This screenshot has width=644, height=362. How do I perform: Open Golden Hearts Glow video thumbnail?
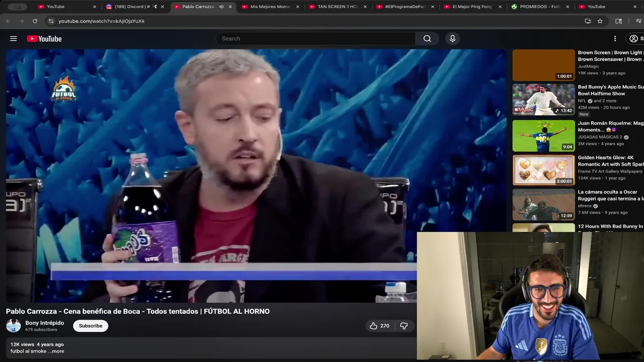(x=543, y=170)
